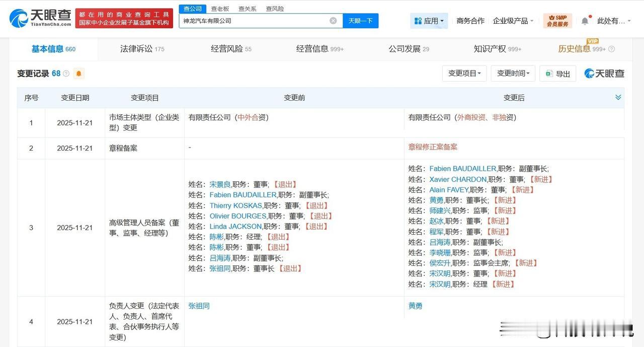Click the 导出 export button
Screen dimensions: 644x347
tap(557, 74)
